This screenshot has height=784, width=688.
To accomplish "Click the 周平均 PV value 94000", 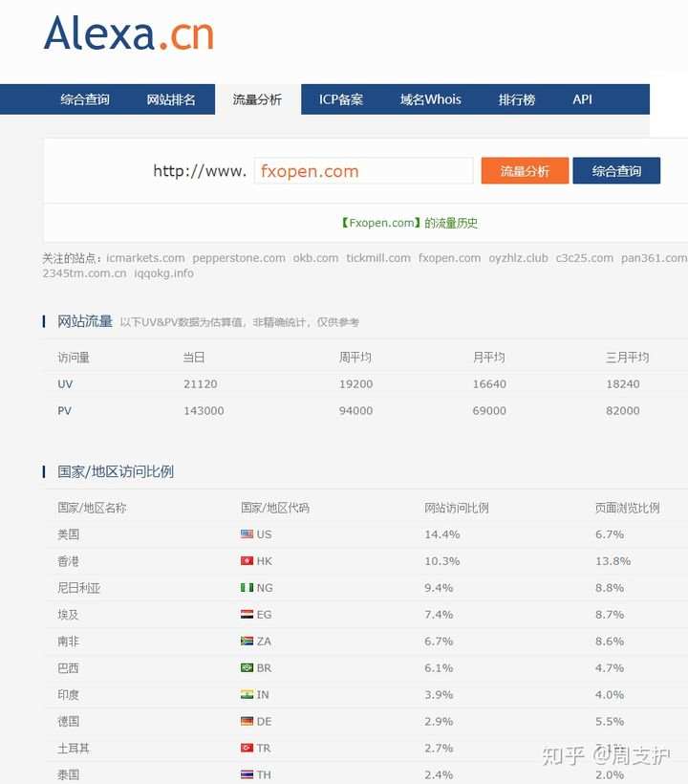I will click(x=355, y=410).
